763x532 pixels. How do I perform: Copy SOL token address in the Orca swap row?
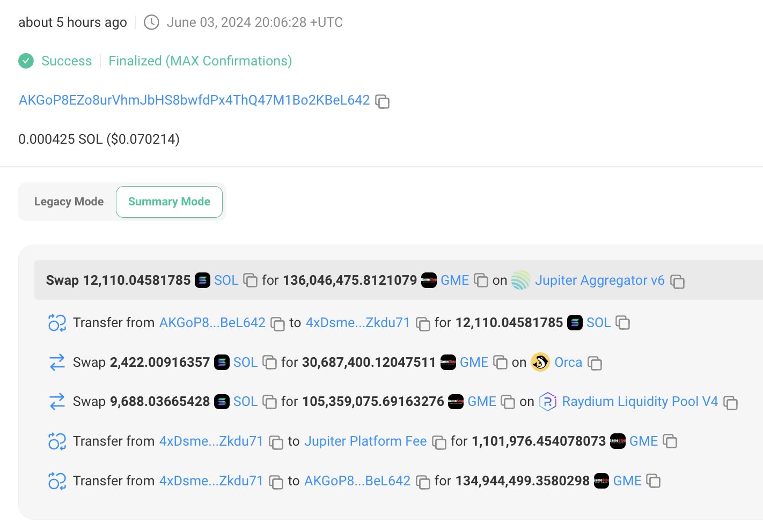270,363
